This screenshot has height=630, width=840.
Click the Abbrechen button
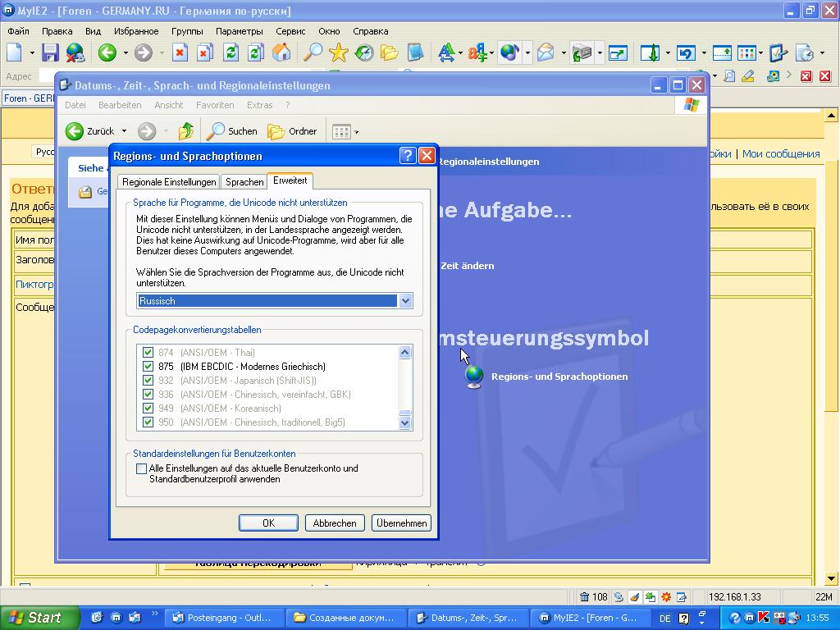[335, 523]
